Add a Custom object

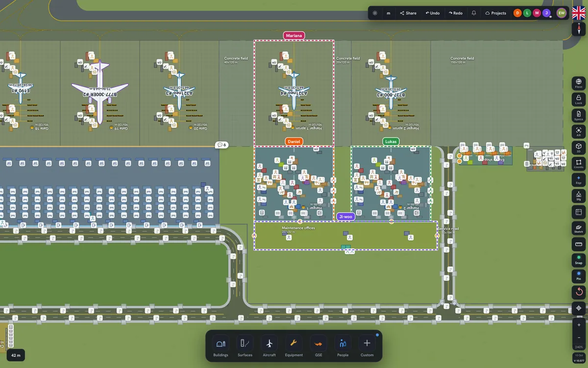pos(367,346)
